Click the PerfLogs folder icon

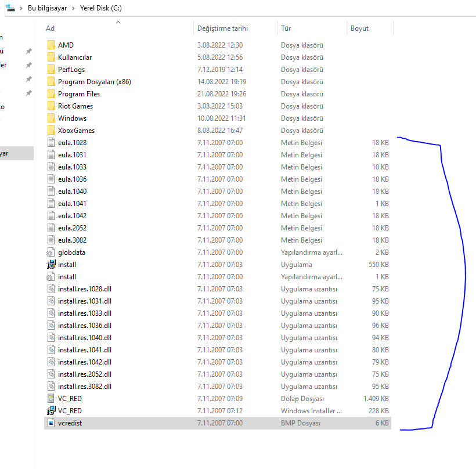pyautogui.click(x=51, y=69)
